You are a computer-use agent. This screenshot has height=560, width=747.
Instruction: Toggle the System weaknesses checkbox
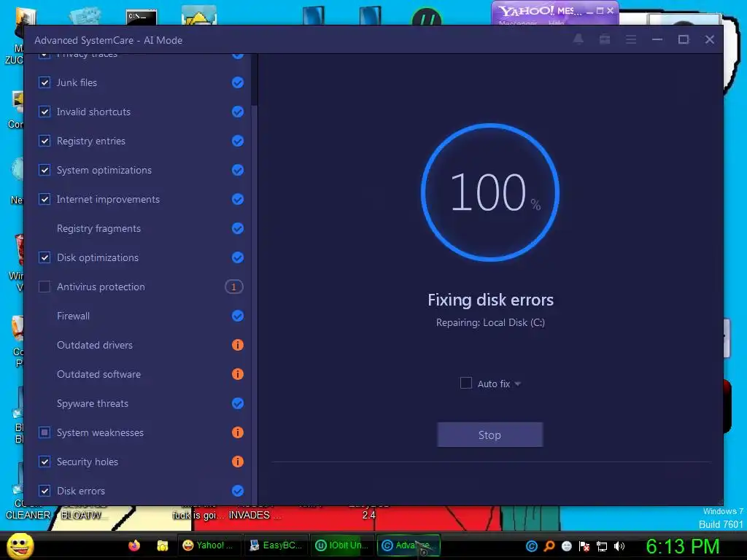pos(44,432)
